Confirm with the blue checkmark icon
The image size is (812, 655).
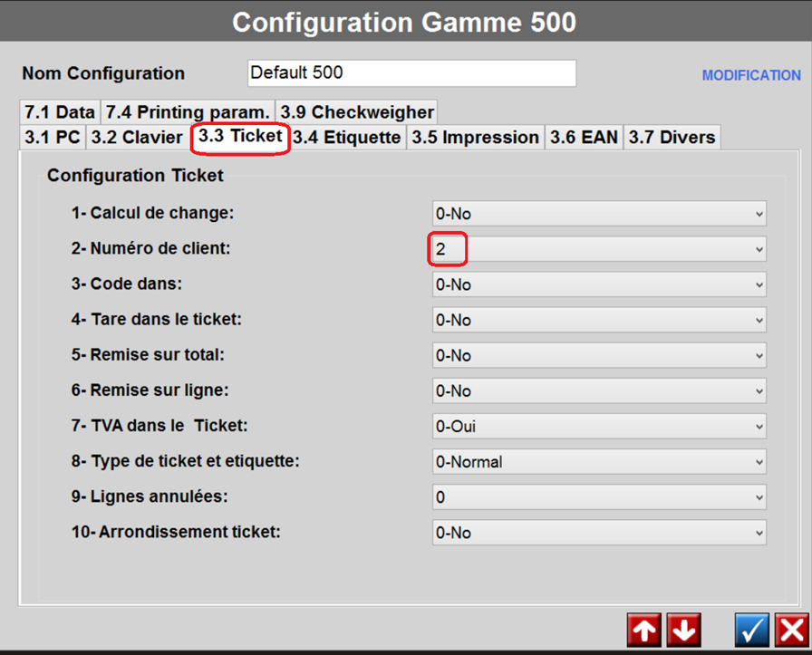[x=751, y=630]
